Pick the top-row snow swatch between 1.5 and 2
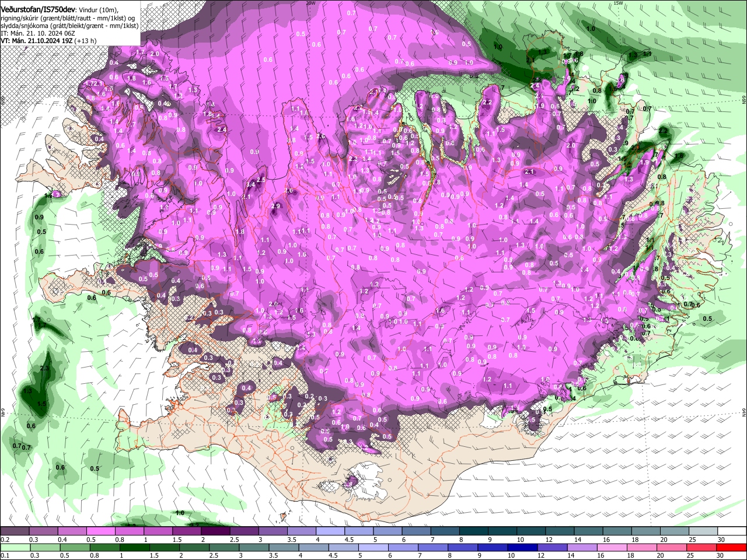This screenshot has width=747, height=560. tap(187, 531)
